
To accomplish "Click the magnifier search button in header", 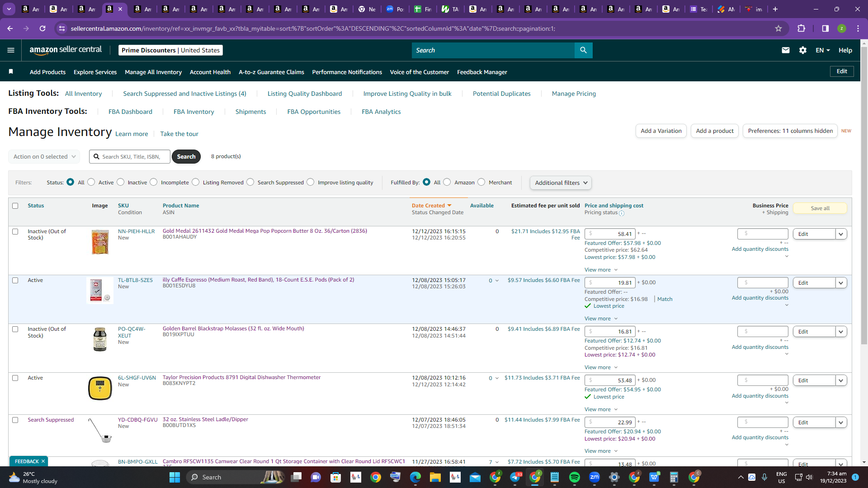I will 583,50.
